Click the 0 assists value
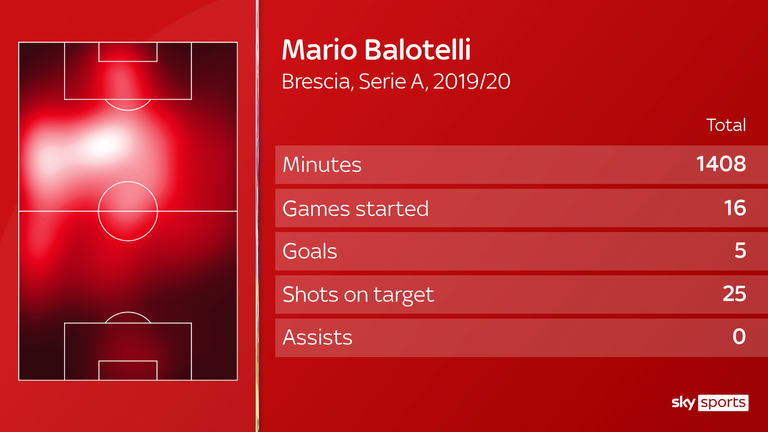The width and height of the screenshot is (768, 432). click(739, 337)
